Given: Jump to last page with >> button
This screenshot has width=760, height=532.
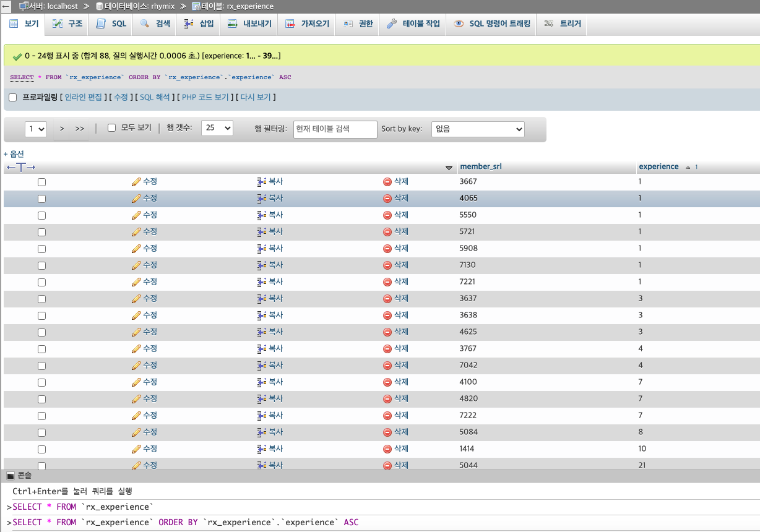Looking at the screenshot, I should click(80, 129).
